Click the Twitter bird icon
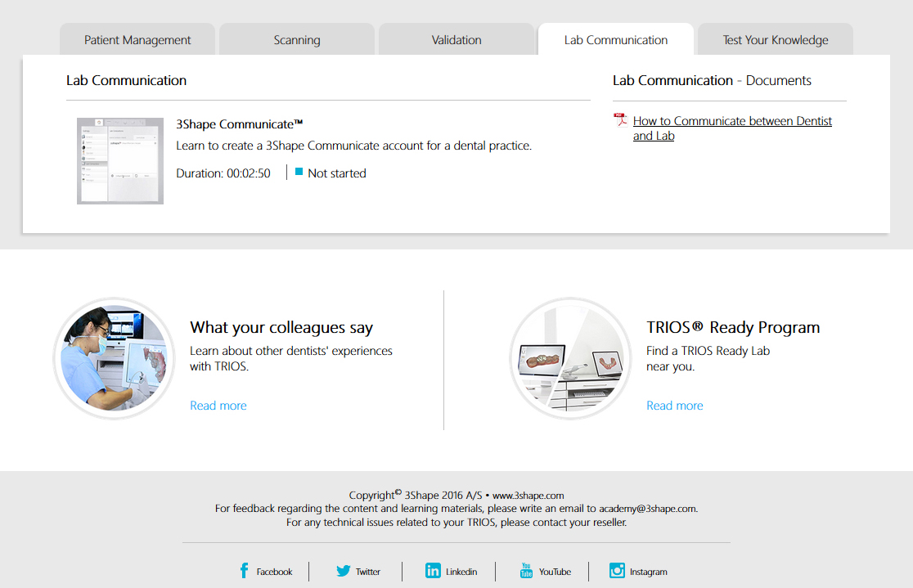Viewport: 913px width, 588px height. 344,571
